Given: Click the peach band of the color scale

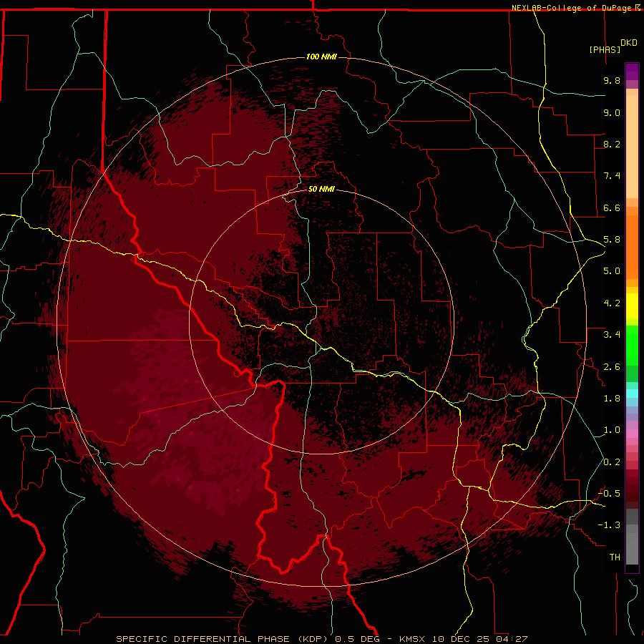Looking at the screenshot, I should (x=632, y=147).
